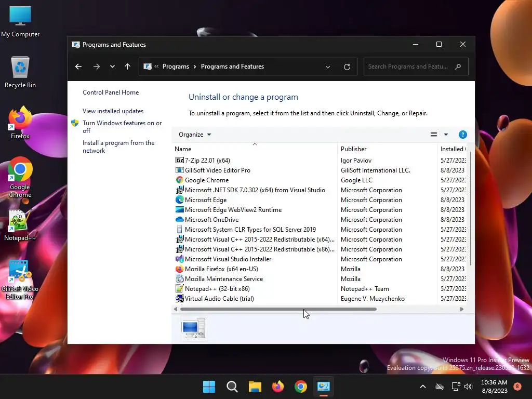This screenshot has height=399, width=532.
Task: Click the Programs and Features breadcrumb
Action: tap(232, 66)
